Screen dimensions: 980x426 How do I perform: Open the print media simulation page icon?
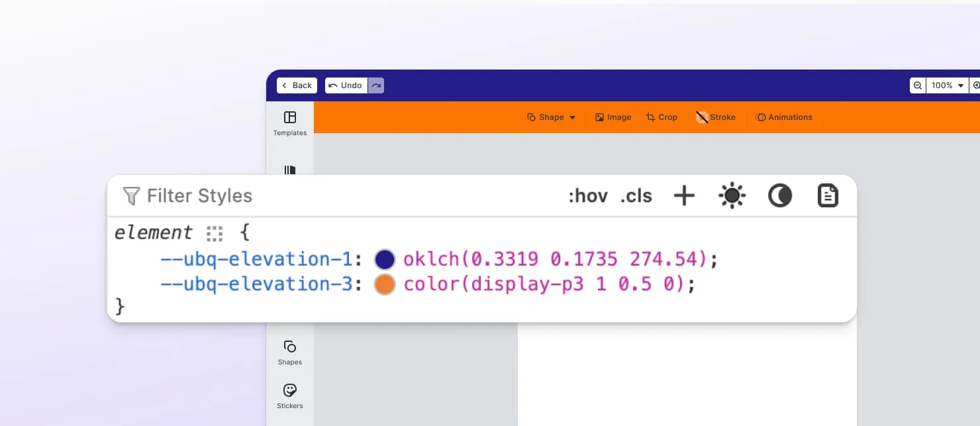click(828, 195)
